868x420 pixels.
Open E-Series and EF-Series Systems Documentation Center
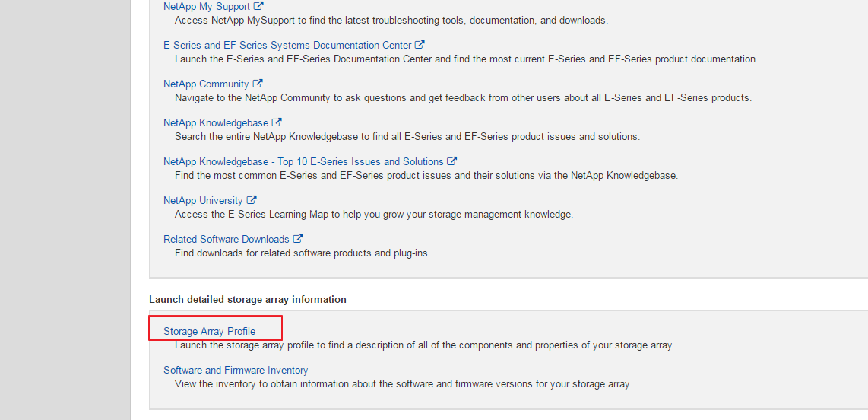tap(287, 46)
